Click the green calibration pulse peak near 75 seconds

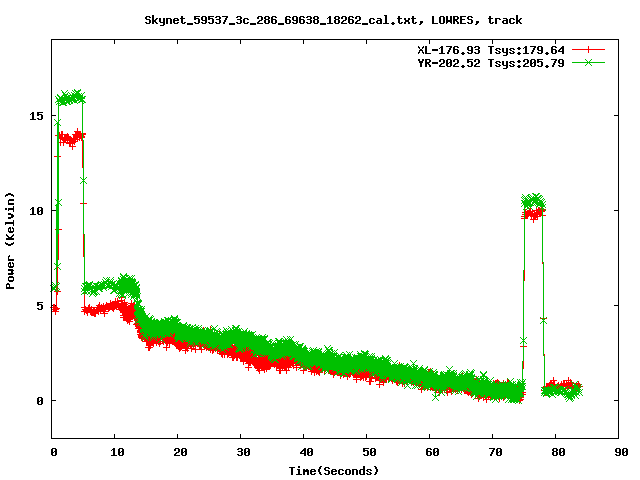[533, 201]
